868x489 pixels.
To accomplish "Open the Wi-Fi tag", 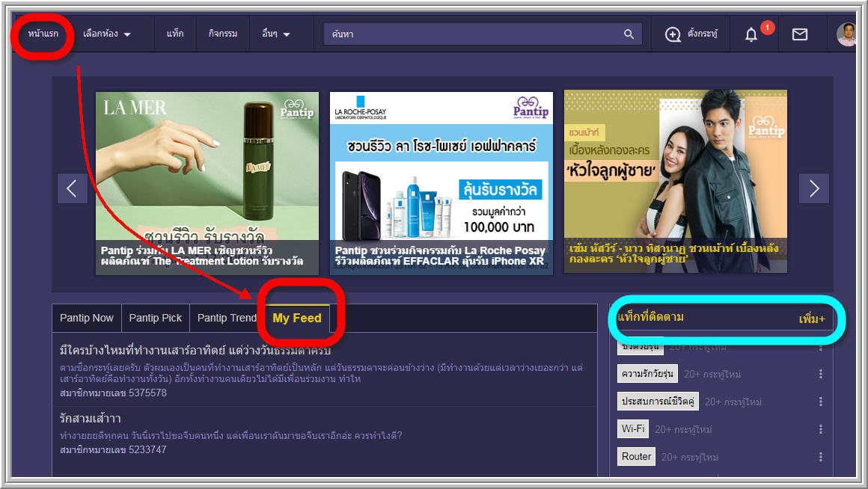I will coord(633,428).
